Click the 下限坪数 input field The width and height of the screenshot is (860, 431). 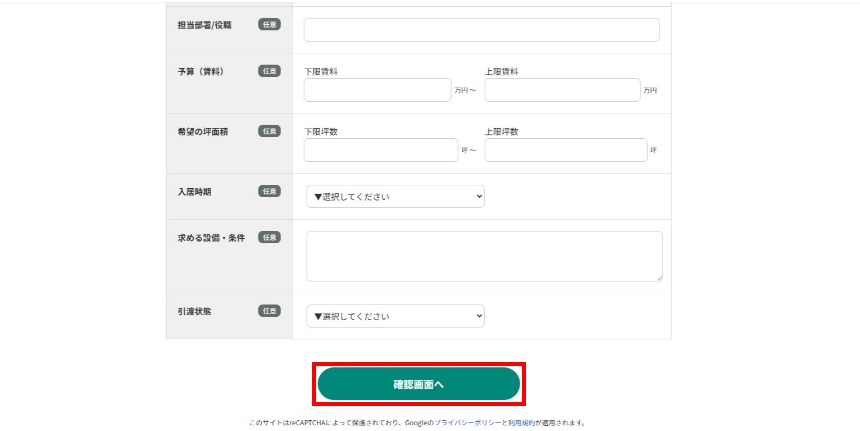click(380, 150)
